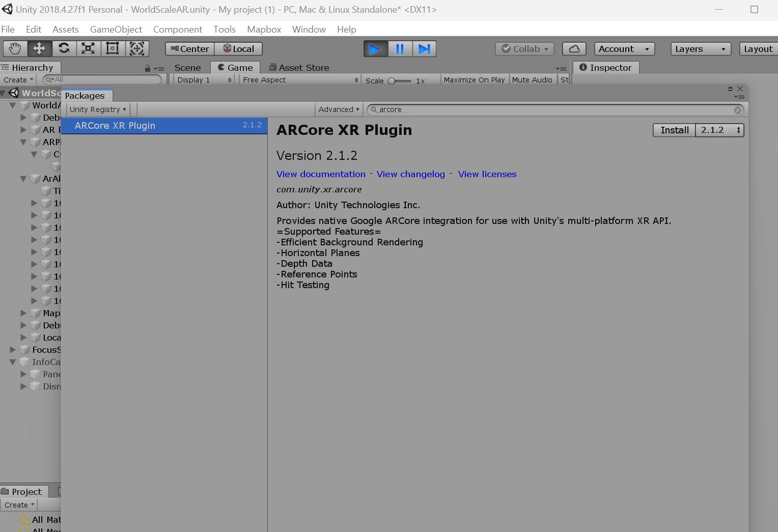
Task: Open the View changelog link
Action: pos(411,174)
